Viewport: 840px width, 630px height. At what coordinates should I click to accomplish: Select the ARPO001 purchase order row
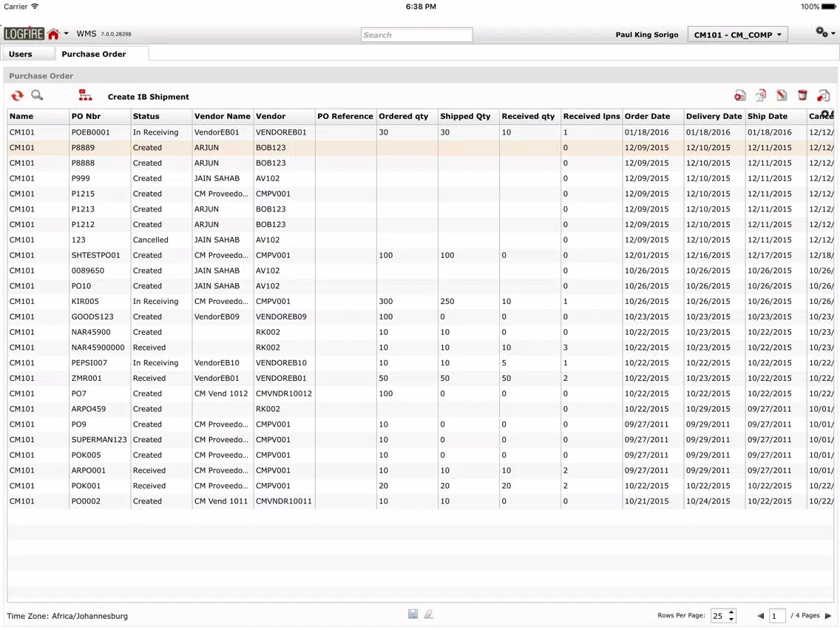(421, 470)
